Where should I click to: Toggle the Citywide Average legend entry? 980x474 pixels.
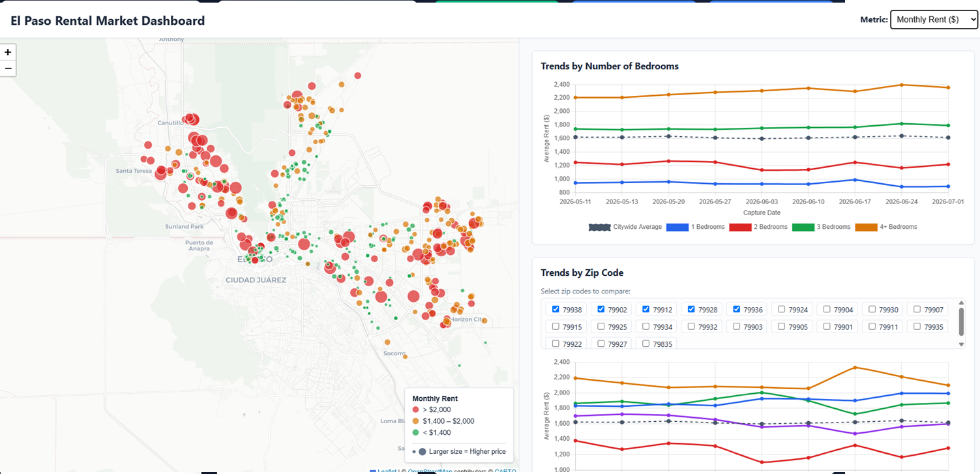coord(625,227)
